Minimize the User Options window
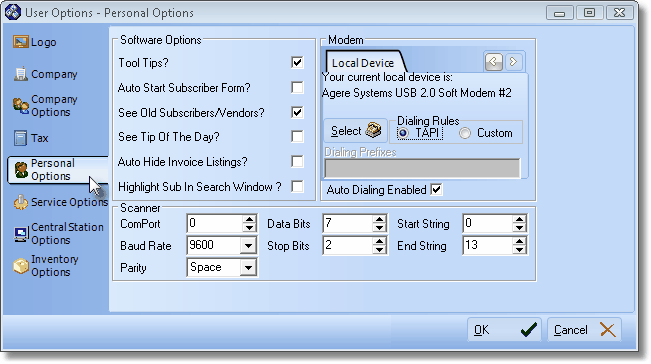Image resolution: width=651 pixels, height=364 pixels. click(x=559, y=13)
